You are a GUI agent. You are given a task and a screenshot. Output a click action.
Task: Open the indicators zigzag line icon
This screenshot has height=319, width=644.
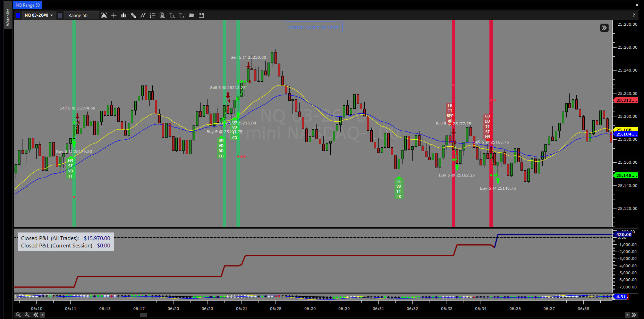143,15
